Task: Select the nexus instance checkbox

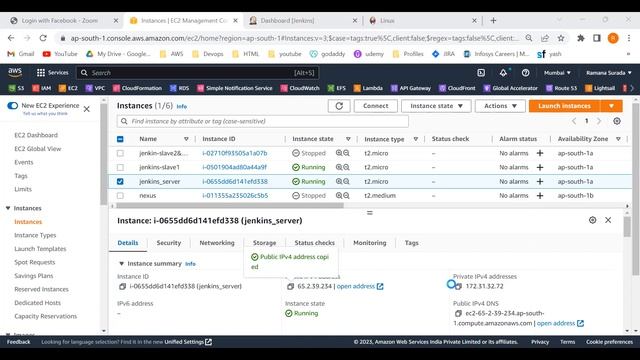Action: click(x=120, y=196)
